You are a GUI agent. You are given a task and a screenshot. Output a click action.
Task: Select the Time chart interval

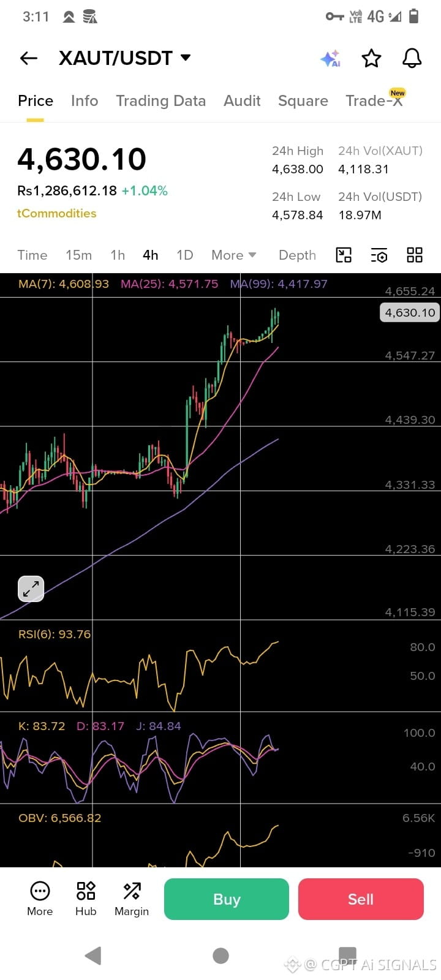coord(32,255)
